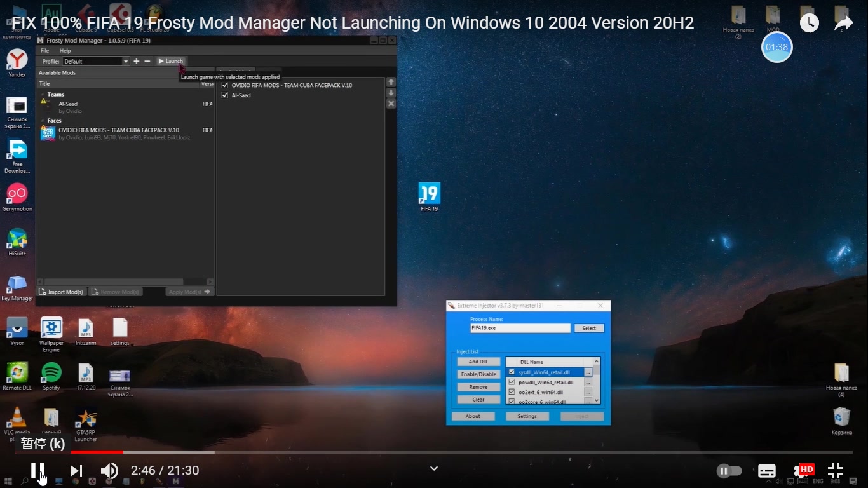
Task: Click Remove button in Extreme Injector
Action: coord(478,387)
